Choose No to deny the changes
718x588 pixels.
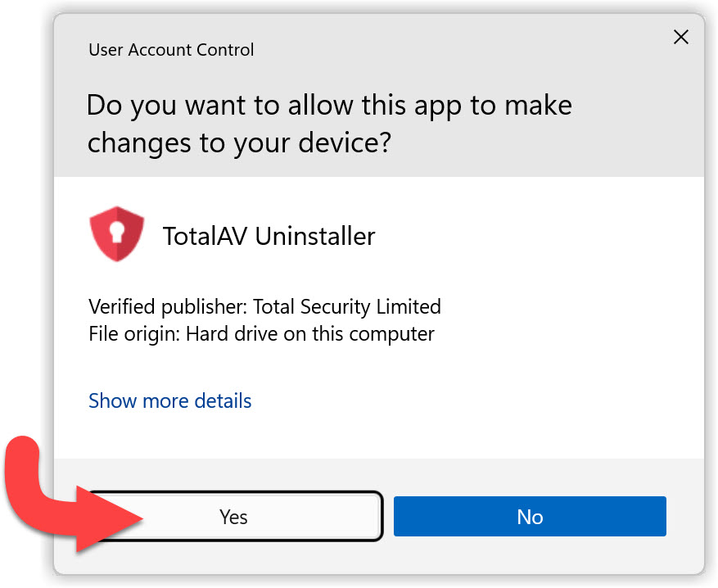click(x=530, y=517)
